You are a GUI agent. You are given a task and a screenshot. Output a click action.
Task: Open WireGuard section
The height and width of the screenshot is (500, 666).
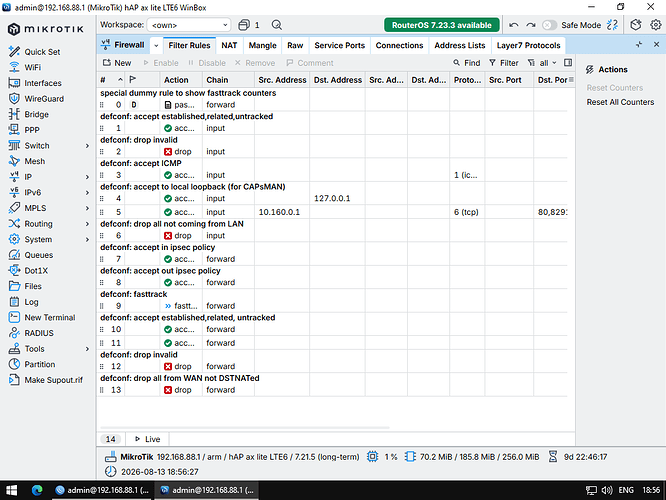[44, 99]
